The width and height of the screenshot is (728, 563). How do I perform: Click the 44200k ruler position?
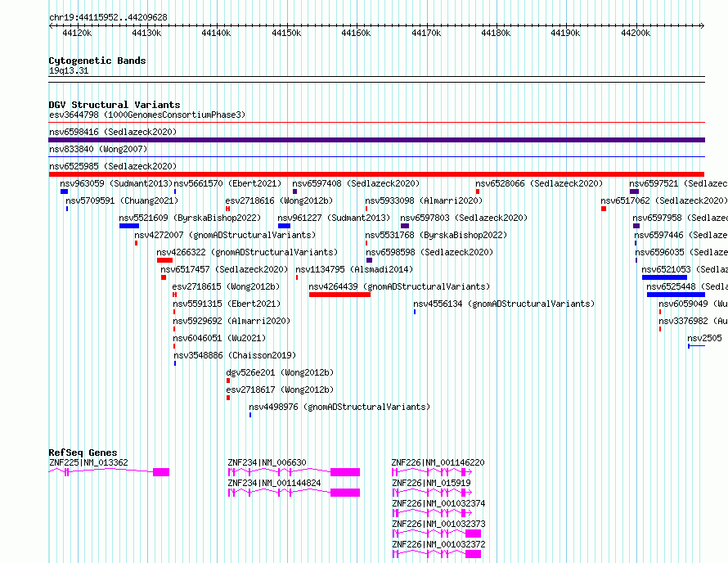pos(636,33)
